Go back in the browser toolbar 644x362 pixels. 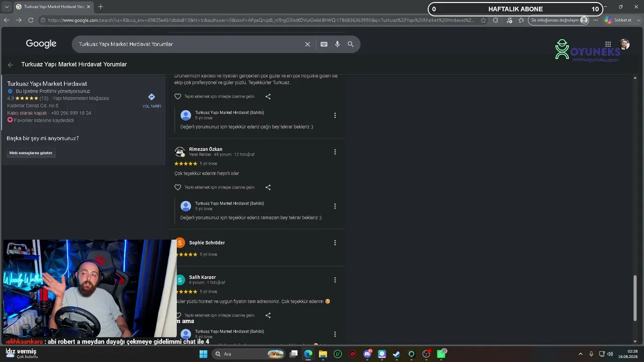click(7, 20)
